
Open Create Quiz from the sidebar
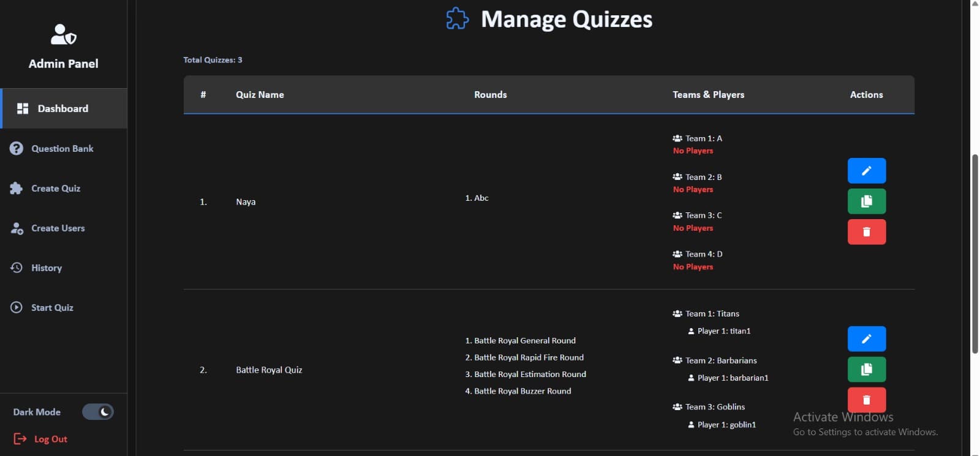click(56, 189)
